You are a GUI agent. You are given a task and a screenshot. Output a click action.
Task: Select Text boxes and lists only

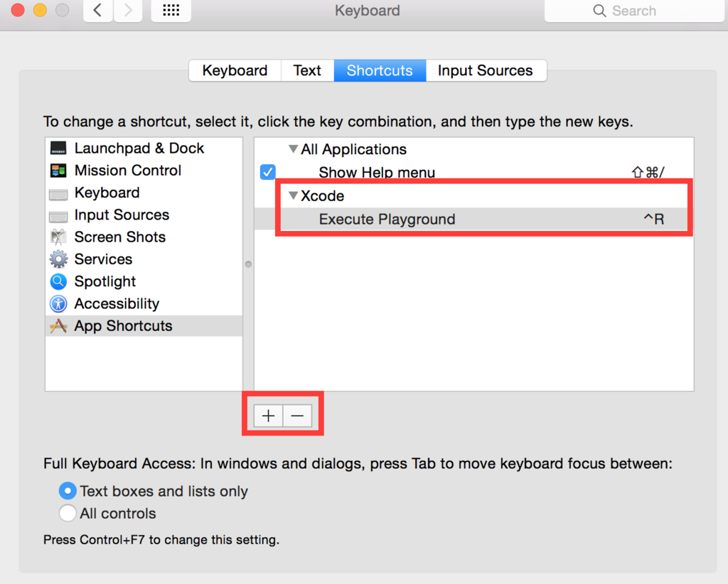click(x=68, y=491)
